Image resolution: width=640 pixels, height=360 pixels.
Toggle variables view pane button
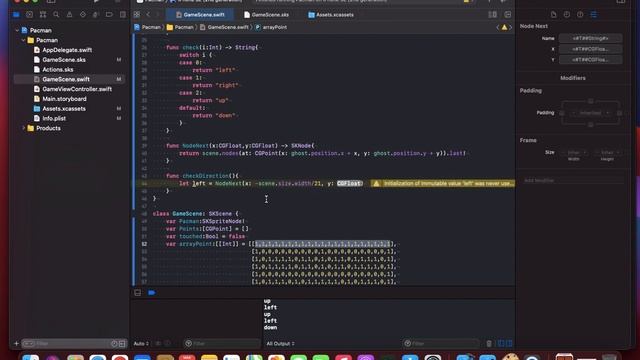point(502,344)
